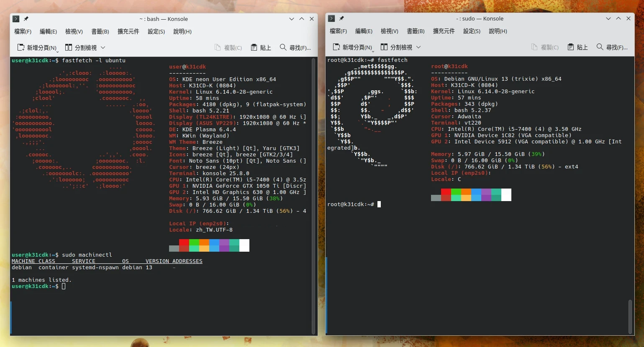Viewport: 644px width, 347px height.
Task: Click Copy 複製(C) button in left Konsole
Action: click(x=228, y=47)
